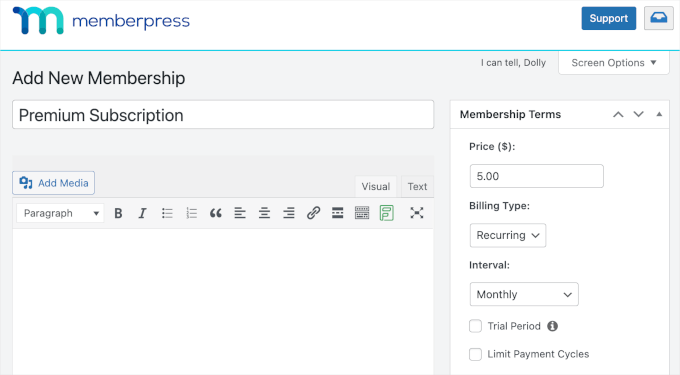Viewport: 680px width, 375px height.
Task: Open the Interval Monthly dropdown
Action: 524,294
